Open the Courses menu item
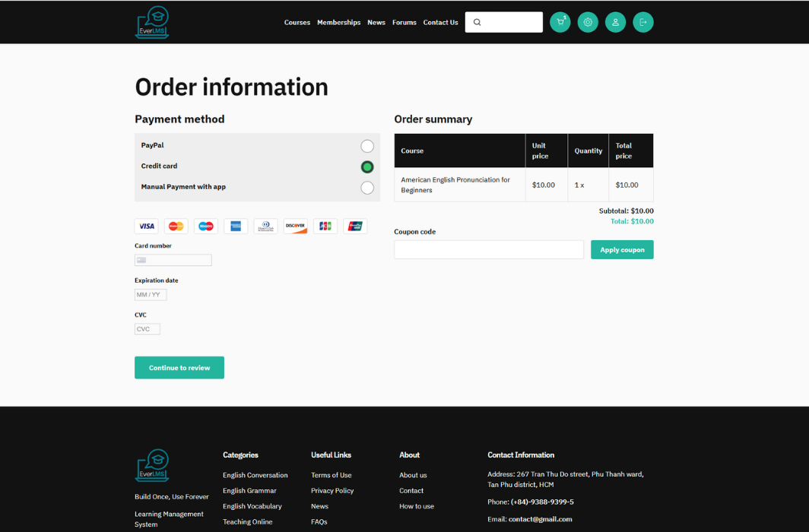The height and width of the screenshot is (532, 809). coord(297,23)
